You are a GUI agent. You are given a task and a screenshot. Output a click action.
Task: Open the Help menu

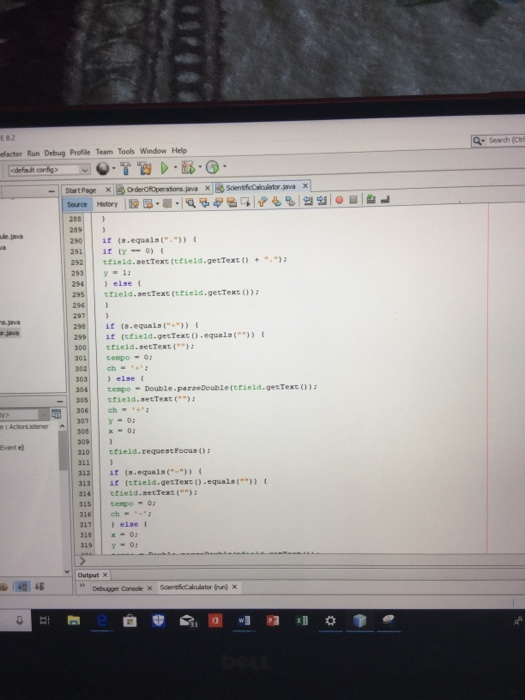click(x=179, y=150)
